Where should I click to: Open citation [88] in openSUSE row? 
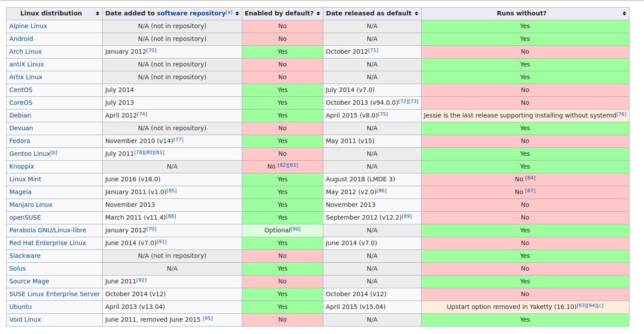pos(171,216)
